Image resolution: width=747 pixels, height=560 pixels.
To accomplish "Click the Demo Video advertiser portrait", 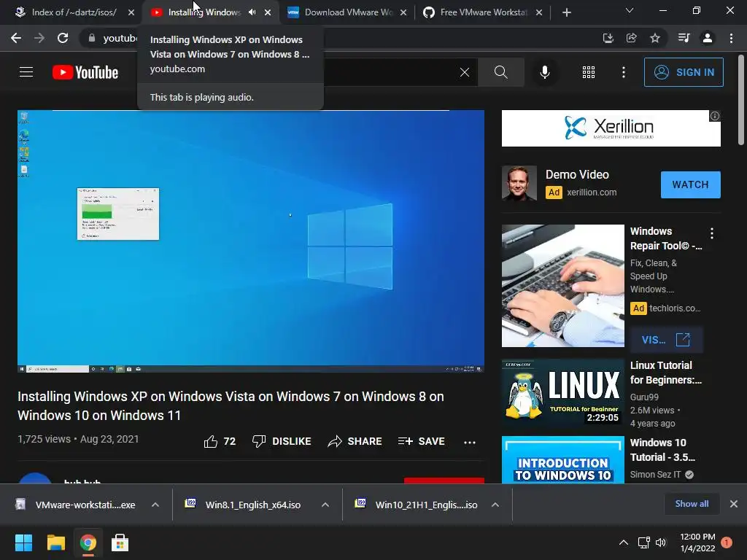I will click(x=519, y=183).
